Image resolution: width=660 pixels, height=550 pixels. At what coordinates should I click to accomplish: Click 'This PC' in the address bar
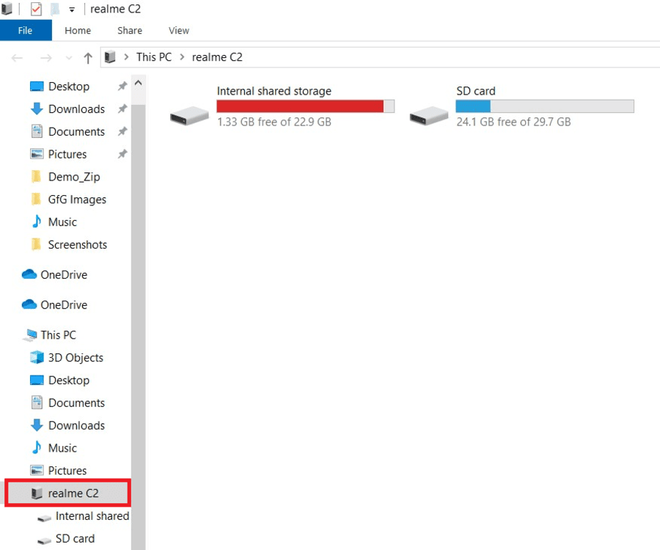pyautogui.click(x=154, y=57)
